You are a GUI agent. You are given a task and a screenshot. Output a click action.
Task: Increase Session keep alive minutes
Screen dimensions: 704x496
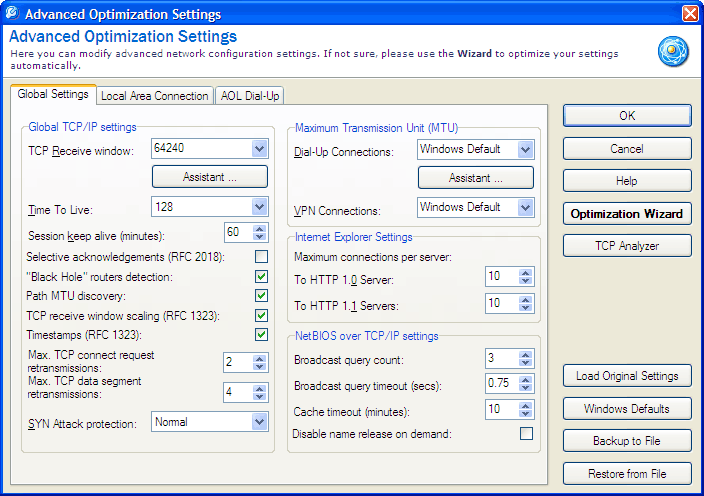260,228
